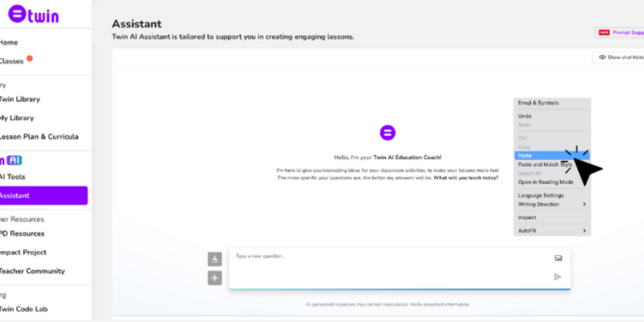The image size is (644, 322).
Task: Open Twin Library in the sidebar
Action: pos(19,99)
